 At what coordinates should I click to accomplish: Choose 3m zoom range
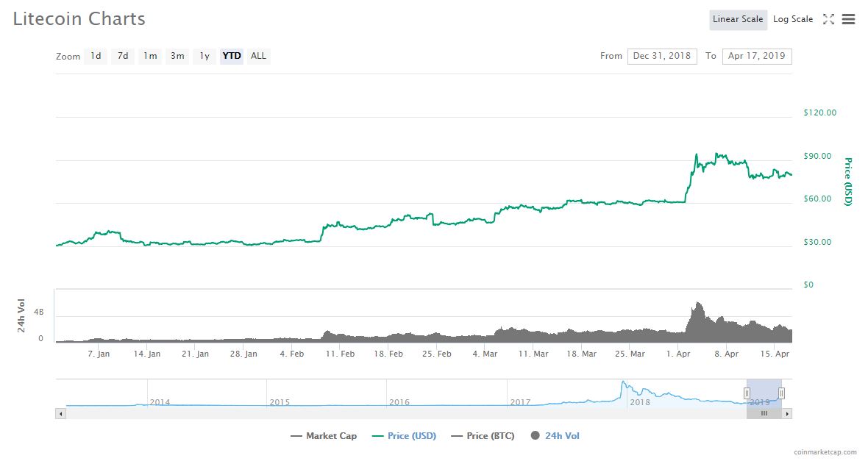tap(177, 56)
